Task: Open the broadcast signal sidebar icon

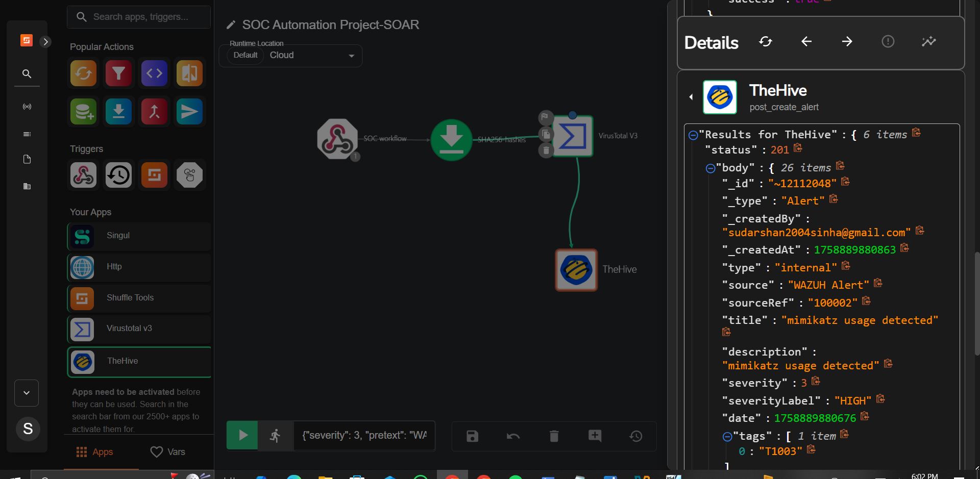Action: click(27, 107)
